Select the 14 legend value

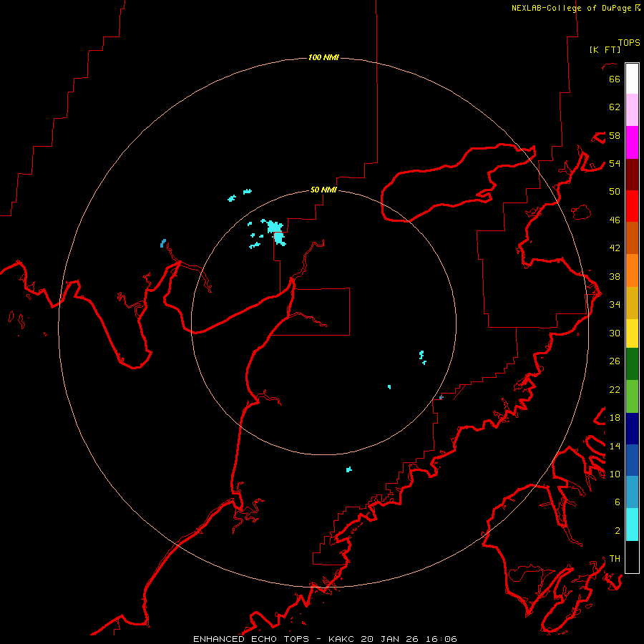click(615, 446)
